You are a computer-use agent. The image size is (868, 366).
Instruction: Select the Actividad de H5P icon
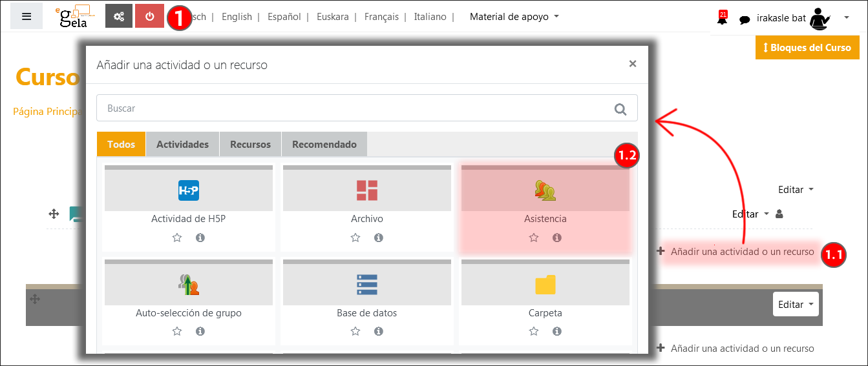pyautogui.click(x=188, y=190)
